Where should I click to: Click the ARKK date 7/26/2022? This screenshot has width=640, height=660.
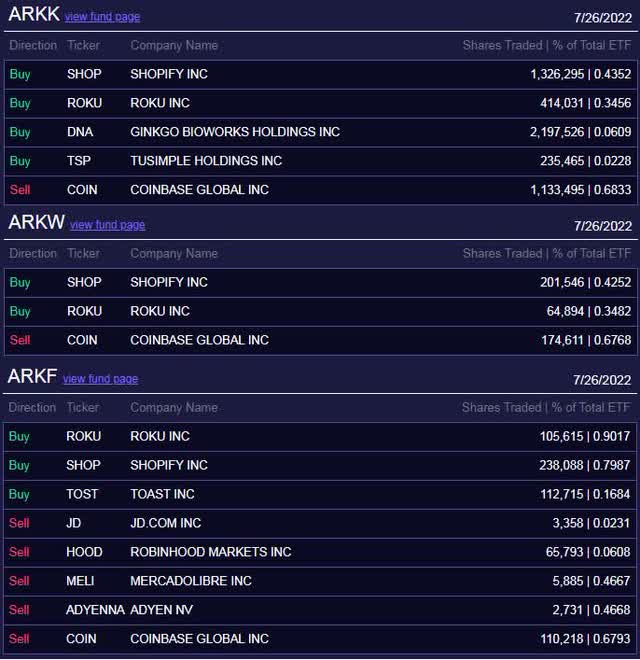tap(603, 18)
